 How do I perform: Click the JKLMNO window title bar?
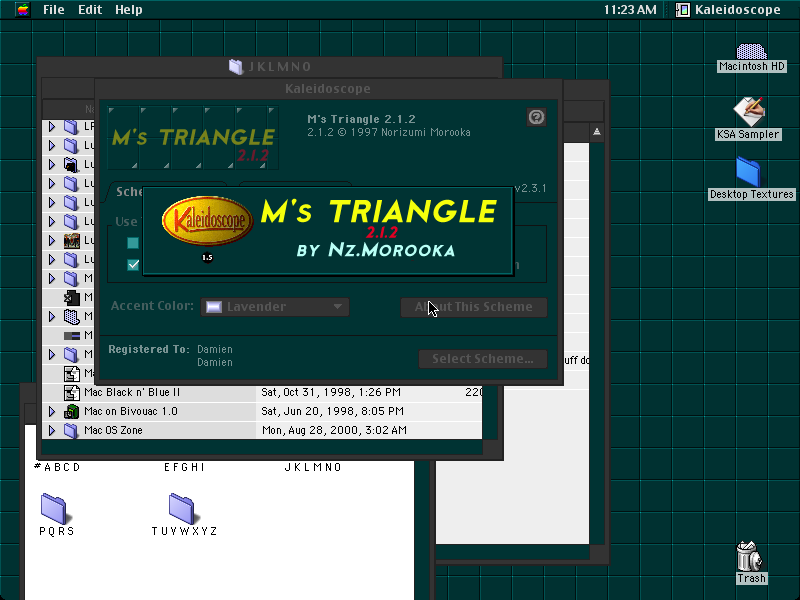coord(269,66)
